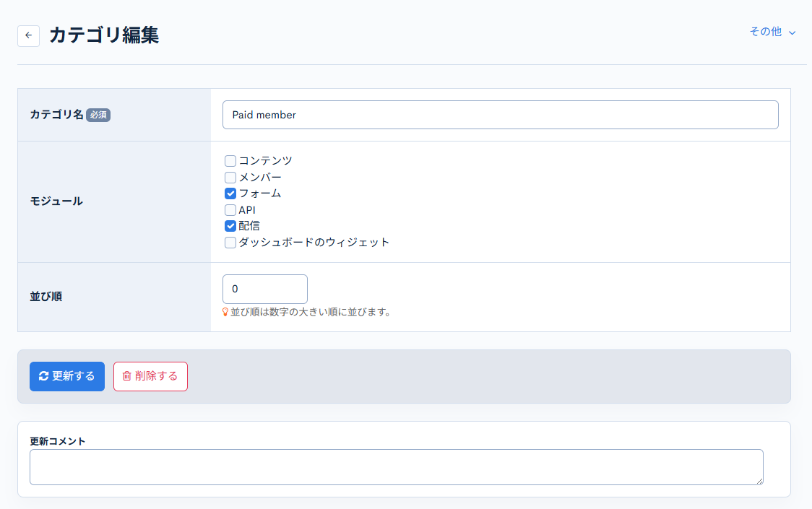Click the back arrow icon
The image size is (812, 509).
pyautogui.click(x=28, y=35)
